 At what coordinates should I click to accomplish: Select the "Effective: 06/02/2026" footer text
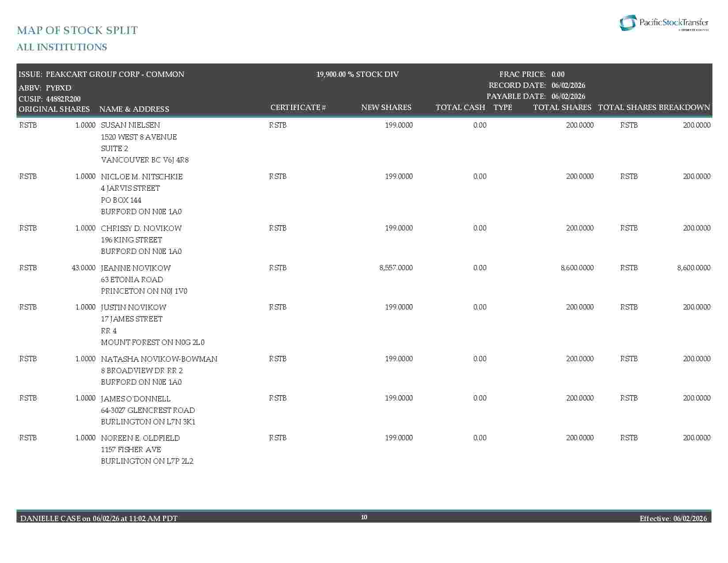pos(673,518)
